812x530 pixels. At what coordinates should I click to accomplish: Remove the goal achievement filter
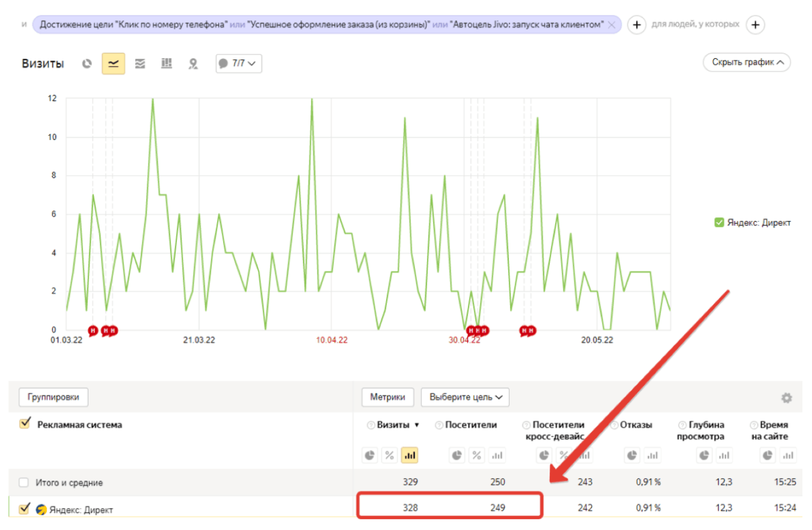tap(612, 25)
